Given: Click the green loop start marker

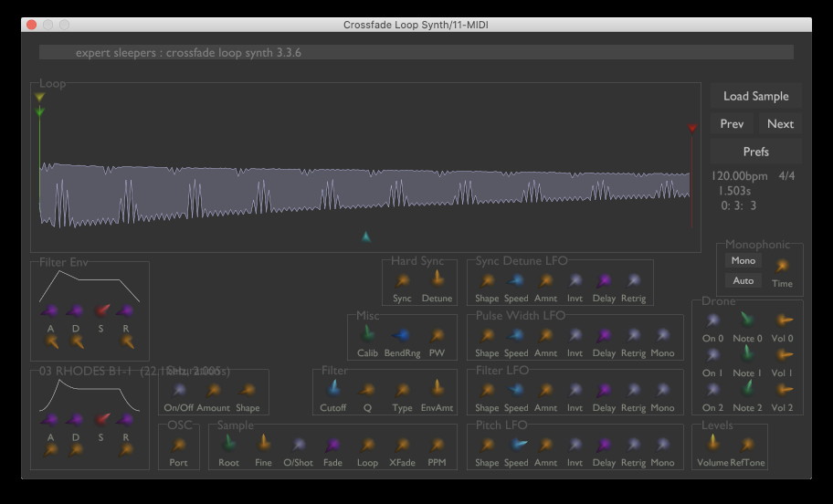Looking at the screenshot, I should pos(39,111).
